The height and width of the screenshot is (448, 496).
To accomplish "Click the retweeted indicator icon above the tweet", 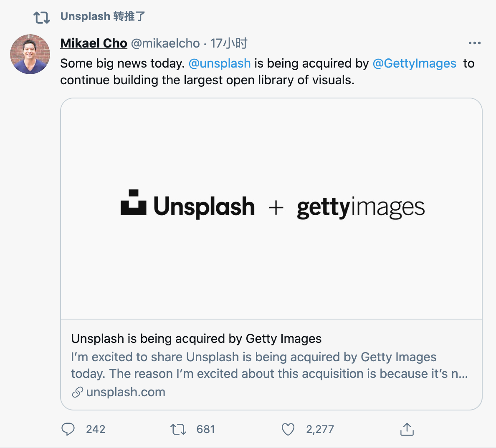I will (42, 18).
